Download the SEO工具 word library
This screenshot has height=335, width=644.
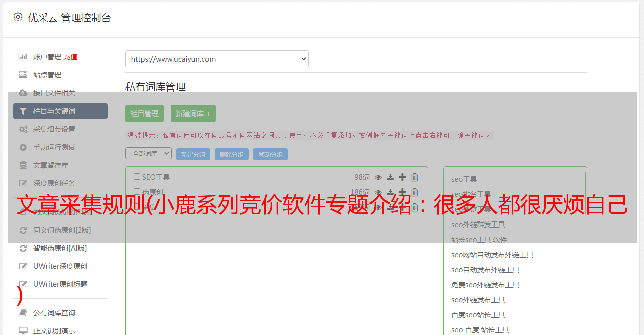[390, 177]
